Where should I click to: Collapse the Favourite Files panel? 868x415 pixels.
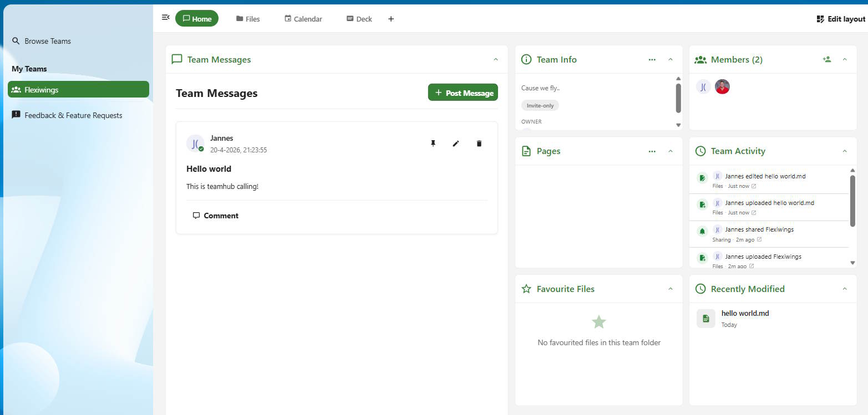click(x=670, y=289)
